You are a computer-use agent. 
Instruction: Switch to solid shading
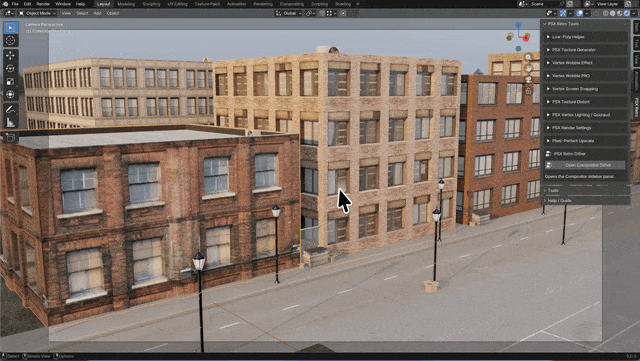click(613, 13)
